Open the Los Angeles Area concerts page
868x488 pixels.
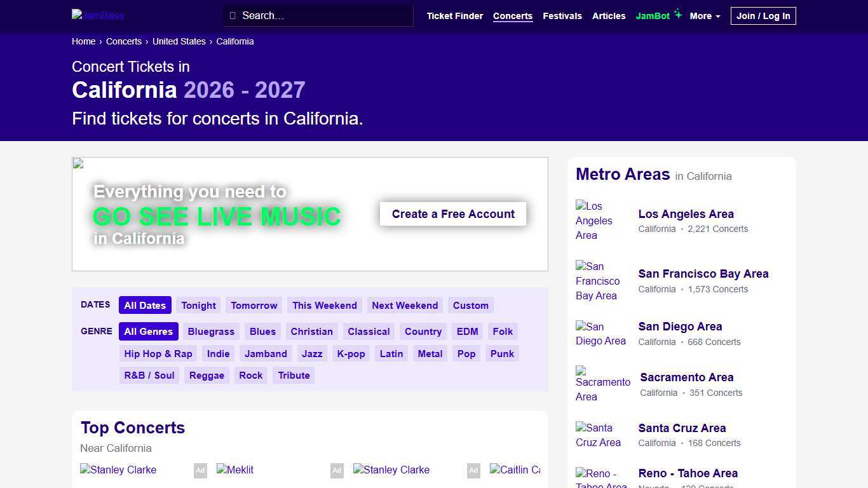point(686,214)
